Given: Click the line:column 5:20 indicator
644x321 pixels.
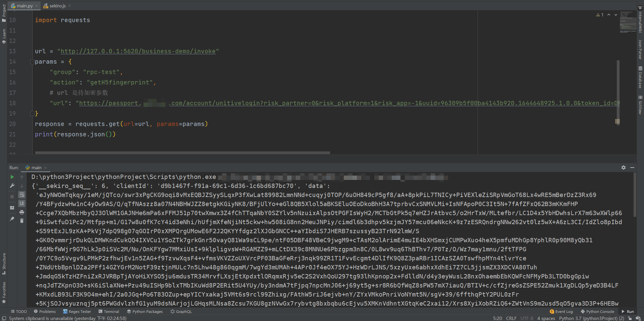Looking at the screenshot, I should click(x=497, y=318).
